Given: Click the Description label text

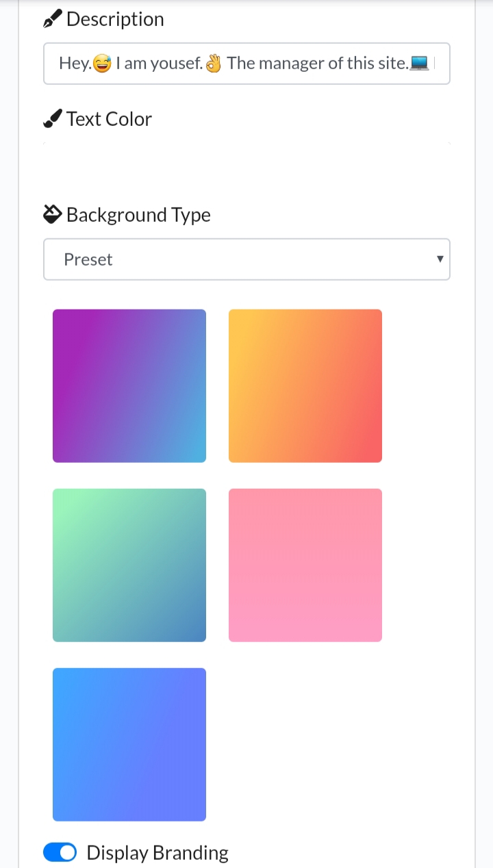Looking at the screenshot, I should pyautogui.click(x=115, y=20).
